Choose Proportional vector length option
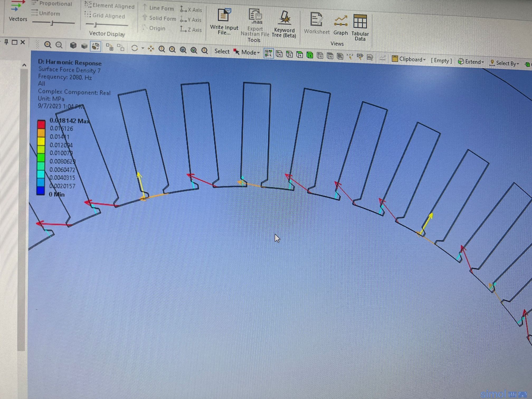532x399 pixels. click(x=52, y=3)
